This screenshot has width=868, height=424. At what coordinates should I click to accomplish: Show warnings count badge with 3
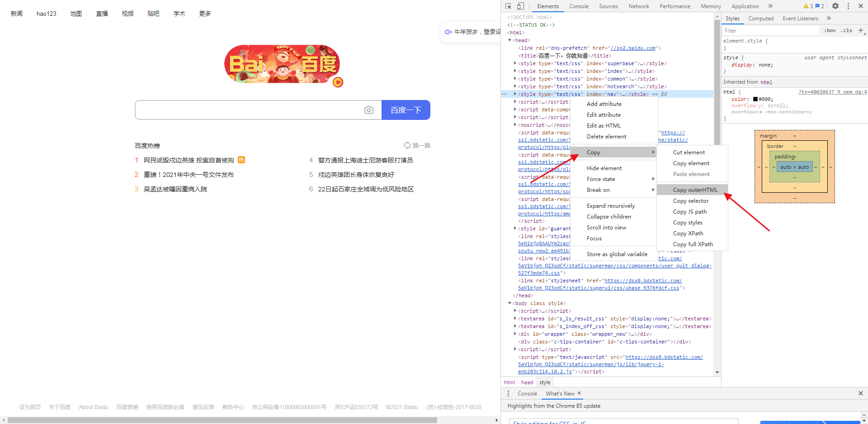(x=808, y=6)
